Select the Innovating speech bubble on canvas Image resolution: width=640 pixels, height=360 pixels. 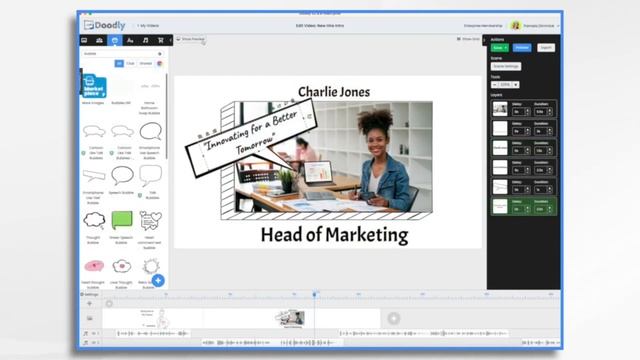[251, 138]
